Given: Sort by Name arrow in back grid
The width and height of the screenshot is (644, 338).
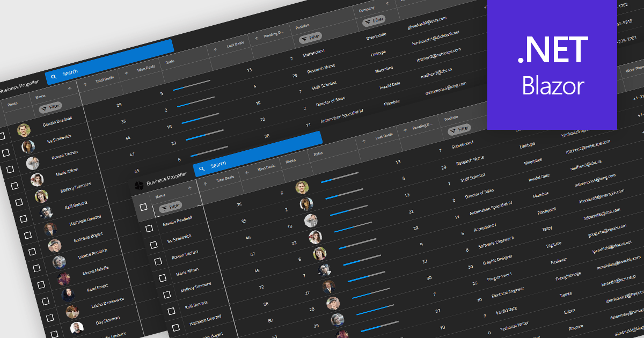Looking at the screenshot, I should click(71, 90).
